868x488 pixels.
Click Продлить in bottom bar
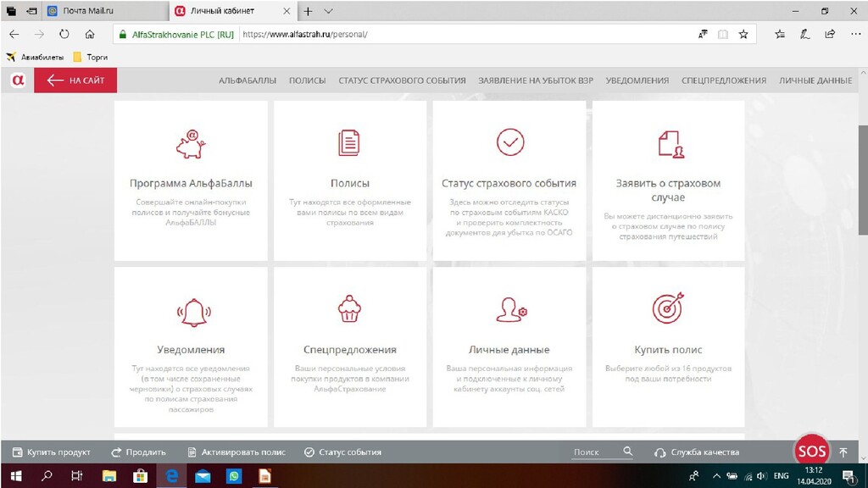[138, 452]
